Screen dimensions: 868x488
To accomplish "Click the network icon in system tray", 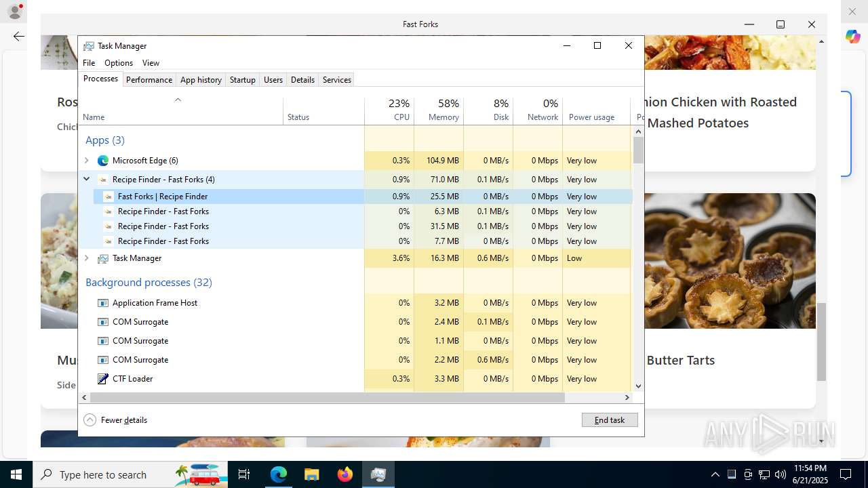I will (x=764, y=474).
